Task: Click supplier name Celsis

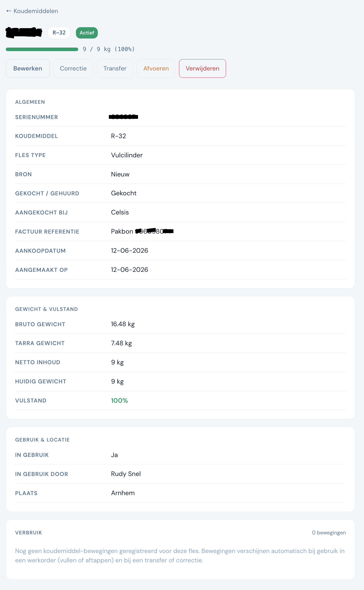Action: click(x=120, y=212)
